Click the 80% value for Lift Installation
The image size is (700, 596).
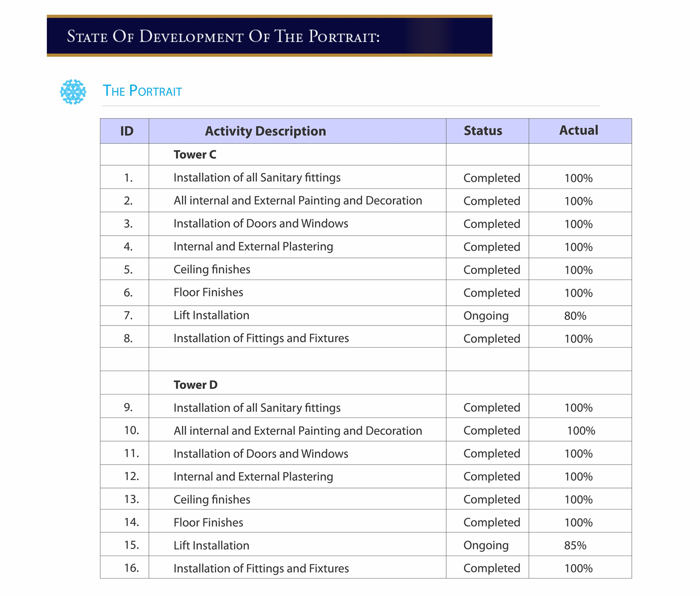coord(575,316)
